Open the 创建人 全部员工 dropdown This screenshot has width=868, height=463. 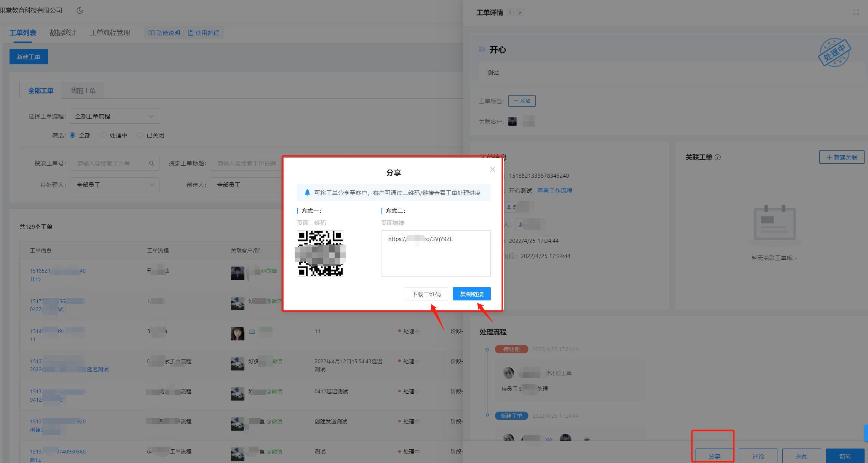246,185
